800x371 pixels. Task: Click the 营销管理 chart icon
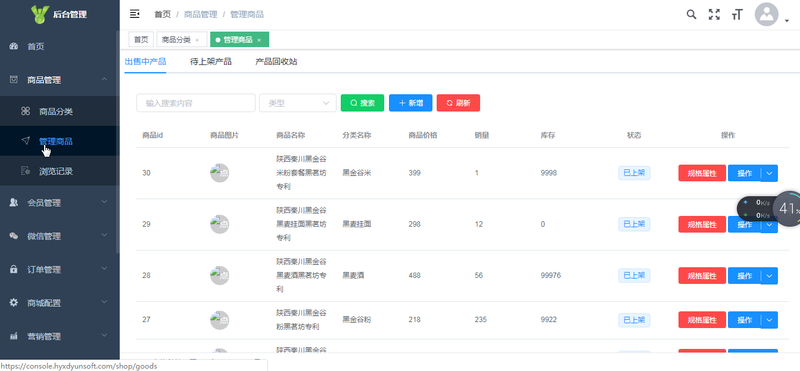click(x=14, y=336)
